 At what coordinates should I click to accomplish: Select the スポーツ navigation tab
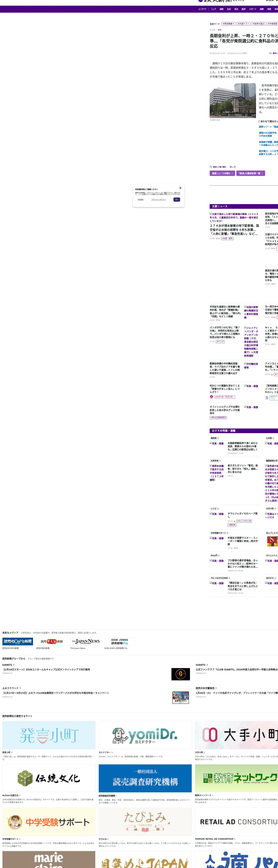pos(252,9)
